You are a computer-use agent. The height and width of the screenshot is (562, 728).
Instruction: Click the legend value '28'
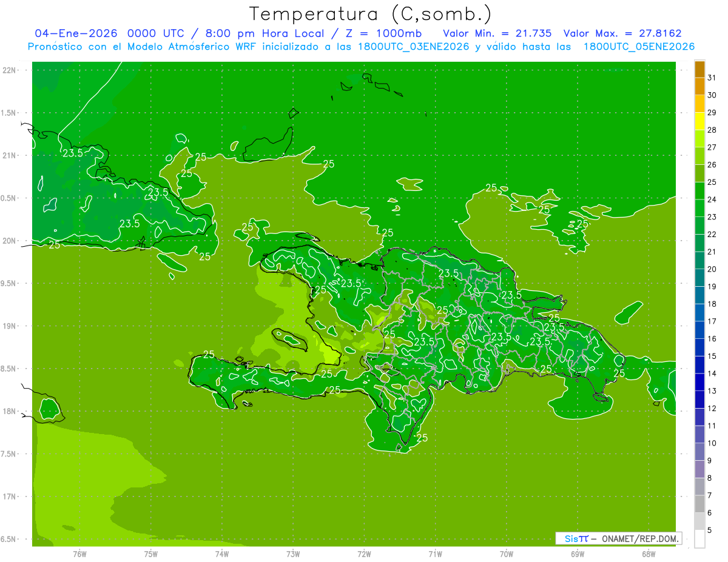coord(712,130)
